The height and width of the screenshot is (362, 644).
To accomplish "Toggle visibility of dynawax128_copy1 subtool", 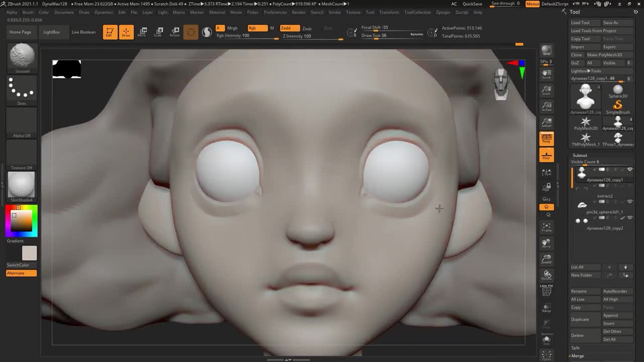I will click(630, 169).
